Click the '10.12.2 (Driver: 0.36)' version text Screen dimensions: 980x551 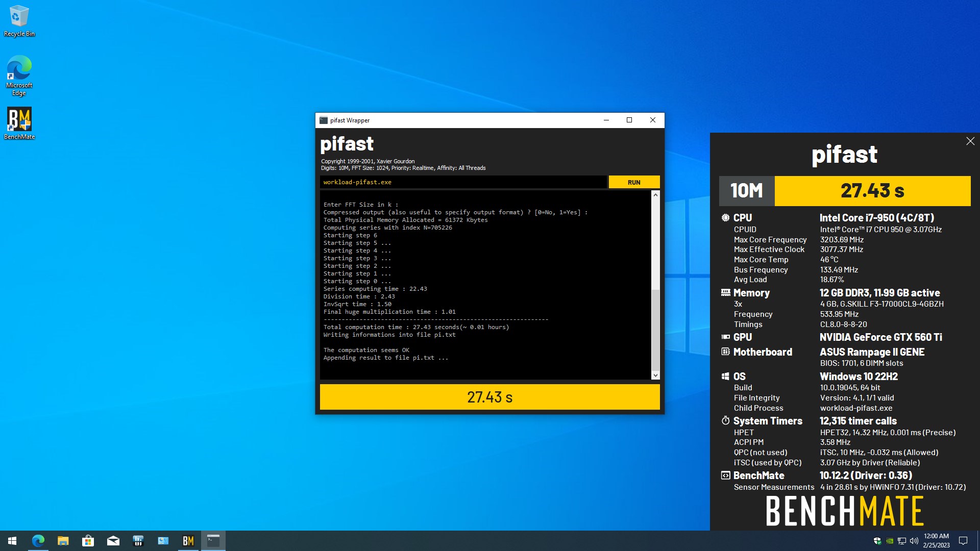[x=866, y=475]
